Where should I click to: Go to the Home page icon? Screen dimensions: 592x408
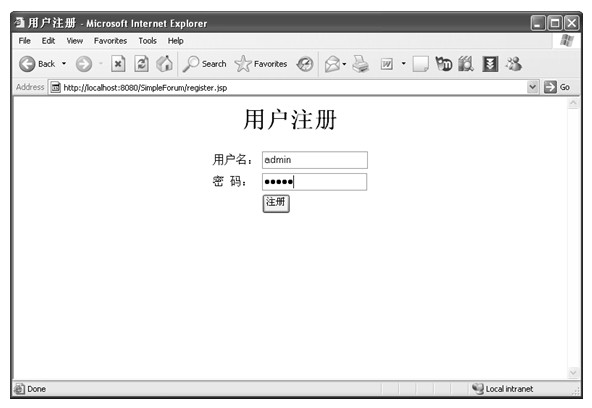(x=164, y=63)
